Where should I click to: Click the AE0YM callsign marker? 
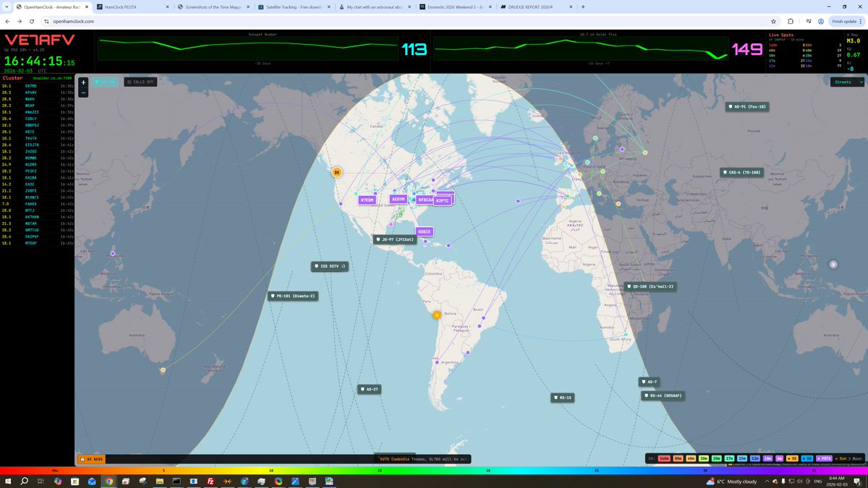398,199
